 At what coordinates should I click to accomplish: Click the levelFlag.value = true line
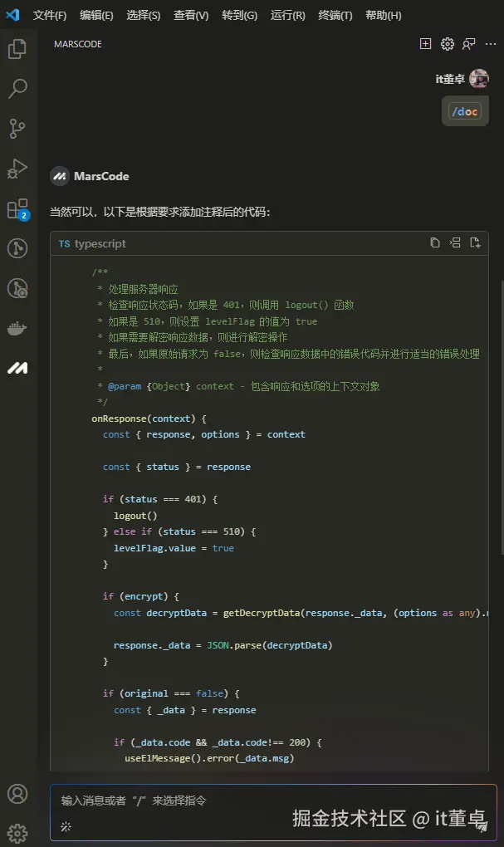[x=174, y=548]
